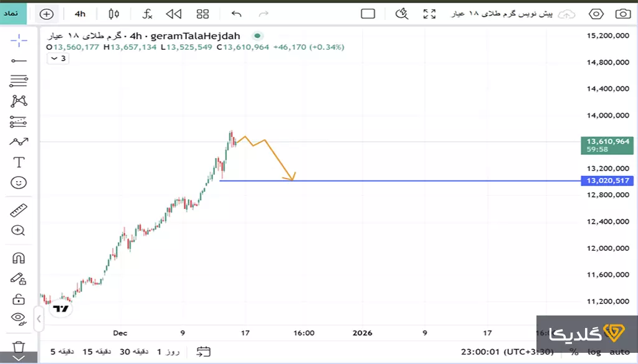The height and width of the screenshot is (364, 638).
Task: Open the Text annotation tool
Action: click(x=19, y=162)
